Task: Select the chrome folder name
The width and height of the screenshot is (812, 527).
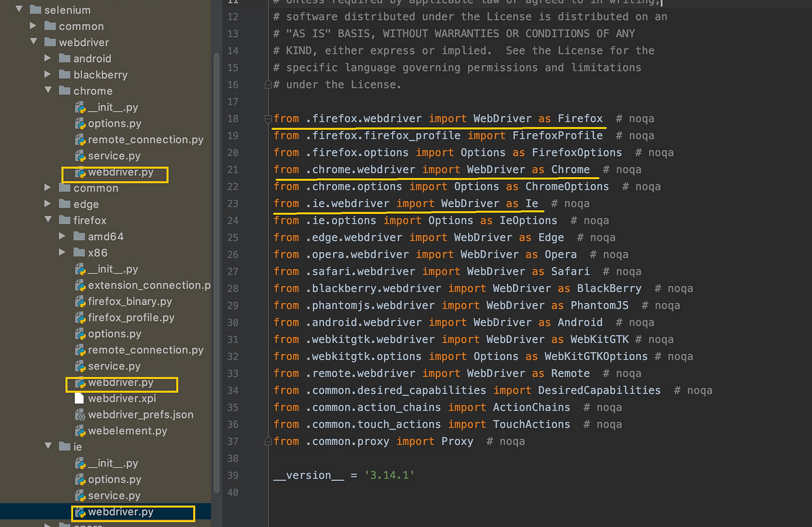Action: click(x=93, y=91)
